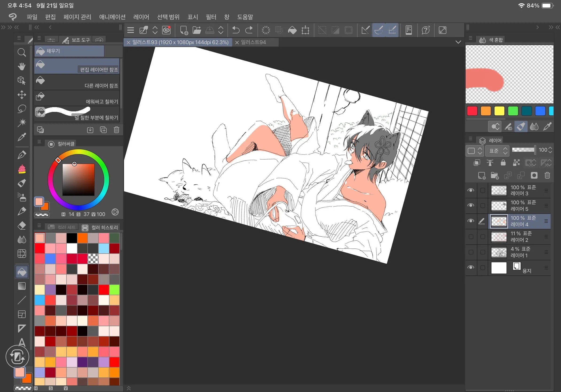Image resolution: width=561 pixels, height=392 pixels.
Task: Open the 필터 menu
Action: pos(211,17)
